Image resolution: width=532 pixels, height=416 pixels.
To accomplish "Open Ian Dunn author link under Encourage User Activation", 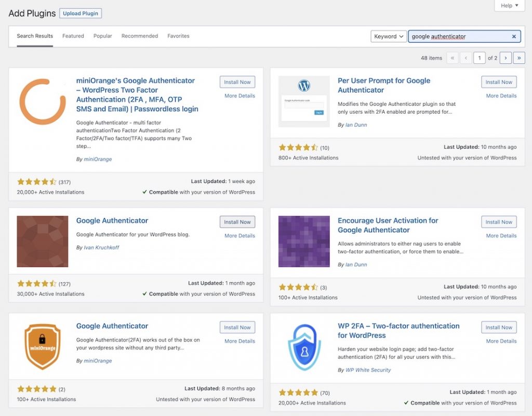I will (356, 264).
